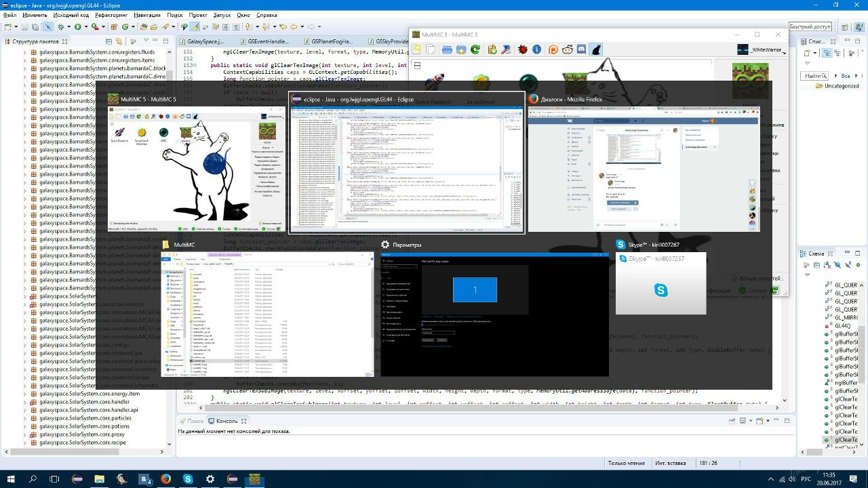
Task: Open the Файл menu in Eclipse
Action: tap(10, 14)
